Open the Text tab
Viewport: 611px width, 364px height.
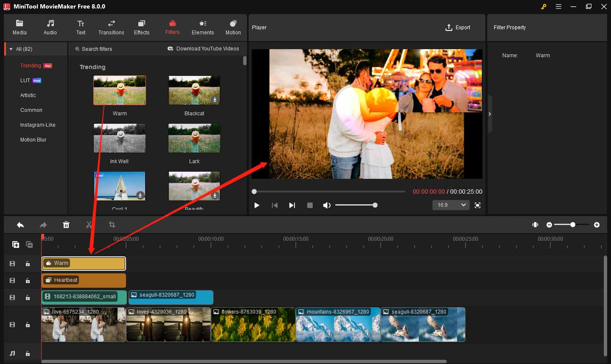click(81, 28)
